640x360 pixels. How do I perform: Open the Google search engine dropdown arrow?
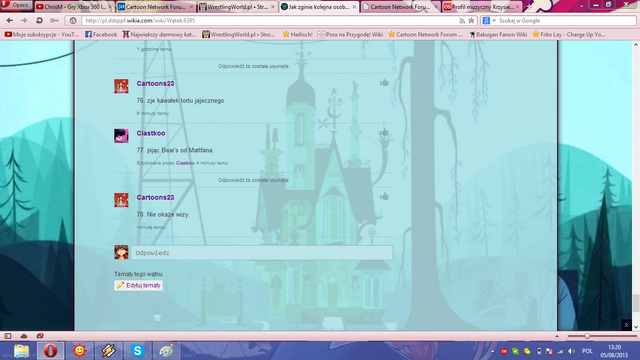coord(494,20)
